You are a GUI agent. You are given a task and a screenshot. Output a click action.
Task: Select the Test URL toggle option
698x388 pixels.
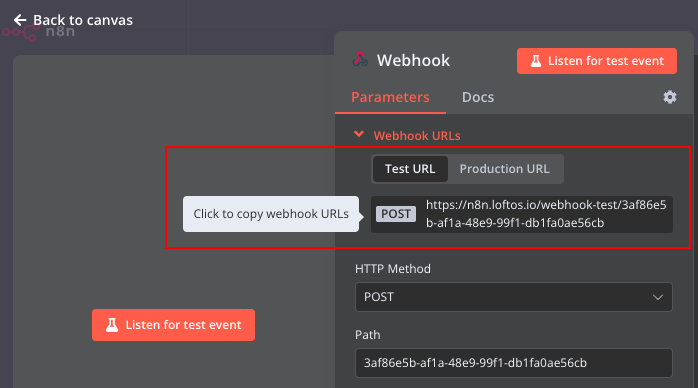tap(410, 169)
